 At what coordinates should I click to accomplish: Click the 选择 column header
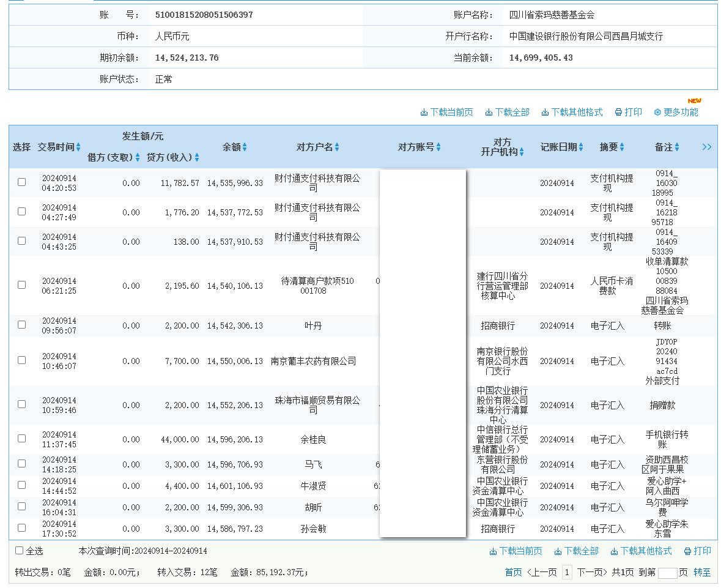click(x=21, y=147)
